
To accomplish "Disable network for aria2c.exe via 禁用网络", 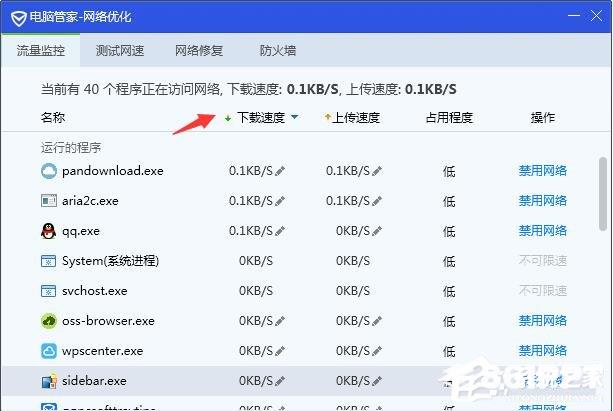I will pyautogui.click(x=543, y=201).
